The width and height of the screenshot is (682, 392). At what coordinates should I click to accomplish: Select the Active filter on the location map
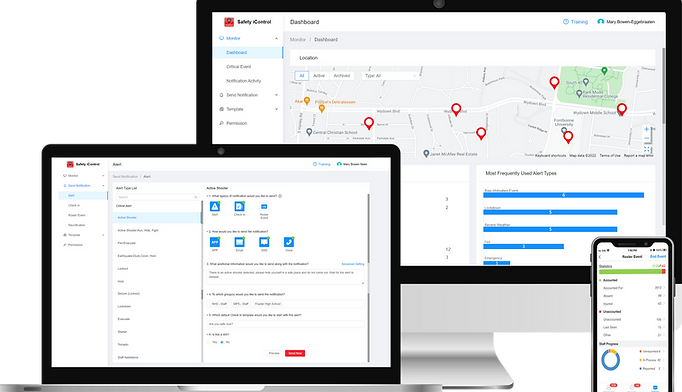tap(319, 76)
